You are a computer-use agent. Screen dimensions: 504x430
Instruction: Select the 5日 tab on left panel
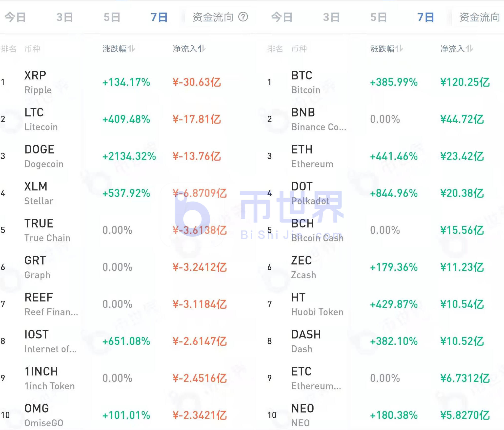(112, 17)
